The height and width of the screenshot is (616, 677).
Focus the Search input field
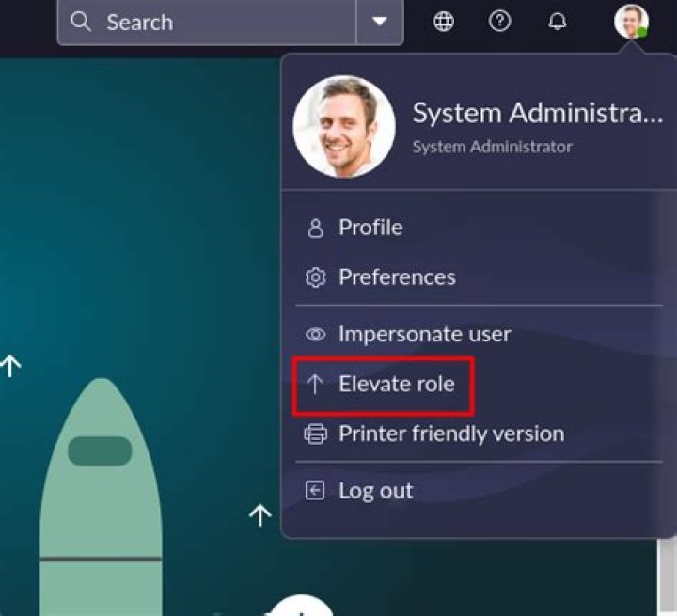[207, 22]
